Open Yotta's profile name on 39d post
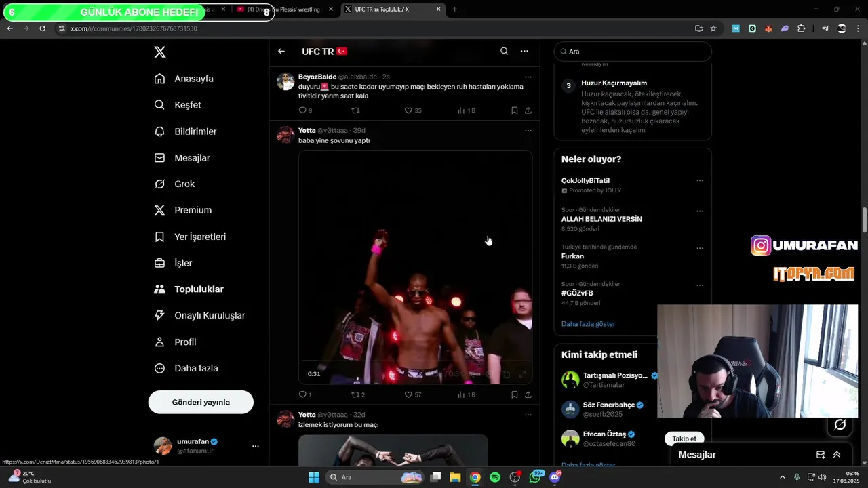Viewport: 868px width, 488px height. coord(307,130)
